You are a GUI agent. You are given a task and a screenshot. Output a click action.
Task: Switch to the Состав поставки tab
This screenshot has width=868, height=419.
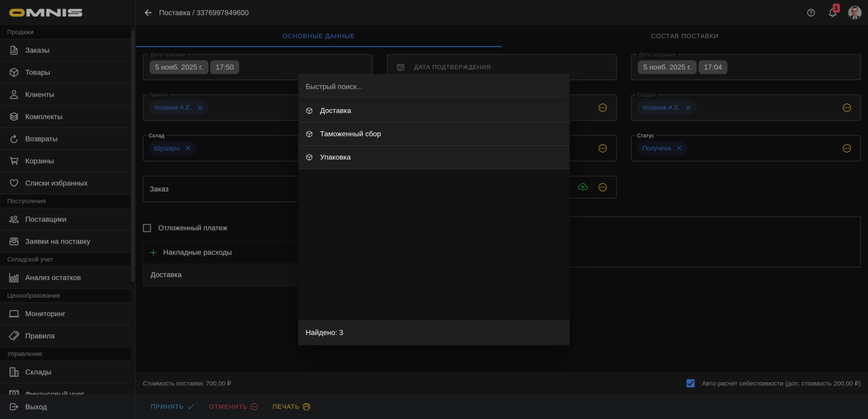[x=684, y=36]
